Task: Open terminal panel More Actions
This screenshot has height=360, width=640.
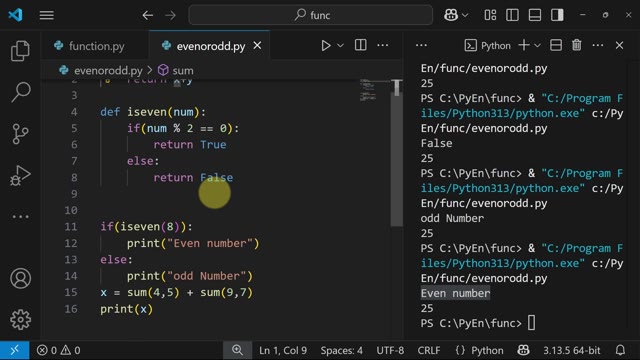Action: (x=598, y=45)
